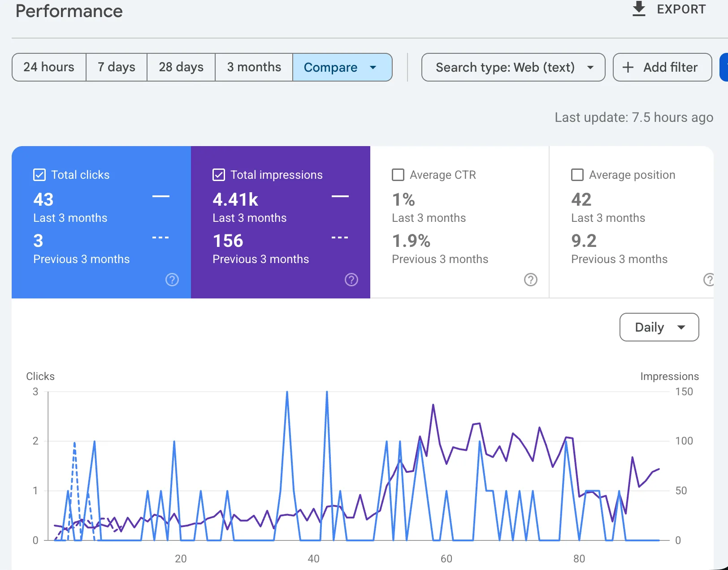Click the Add filter button
The height and width of the screenshot is (570, 728).
click(662, 67)
